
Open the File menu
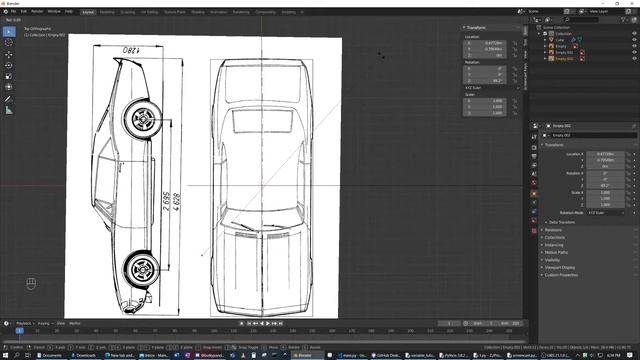pyautogui.click(x=13, y=11)
